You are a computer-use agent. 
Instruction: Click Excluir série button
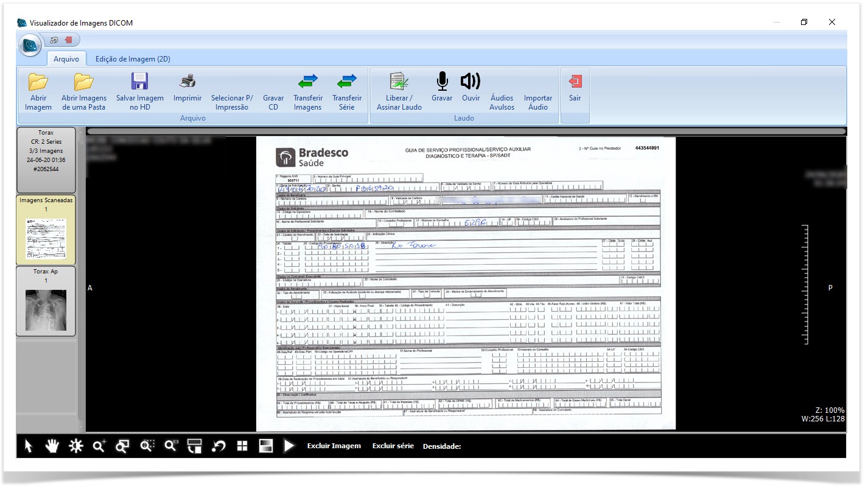pyautogui.click(x=393, y=446)
